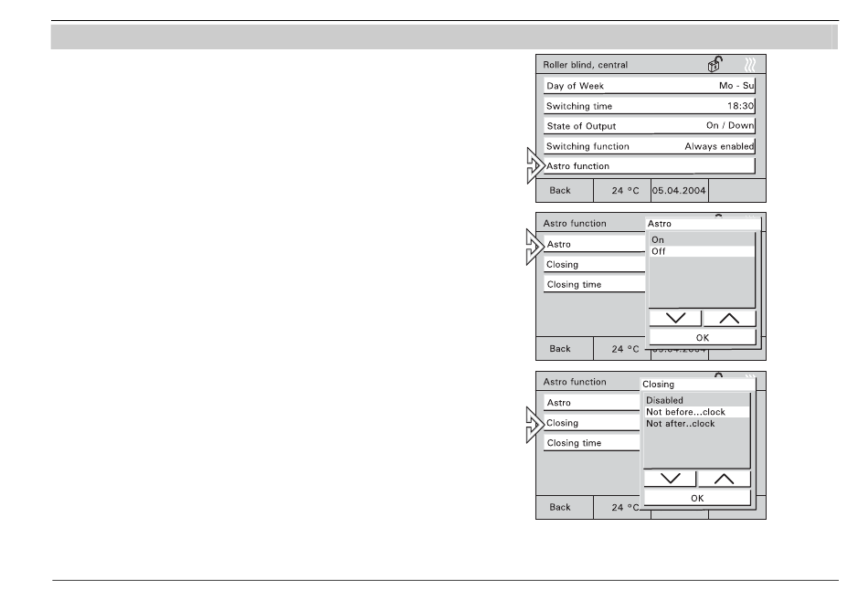Click 24 °C on the screen with the Astro popup
Viewport: 868px width, 591px height.
pyautogui.click(x=620, y=349)
